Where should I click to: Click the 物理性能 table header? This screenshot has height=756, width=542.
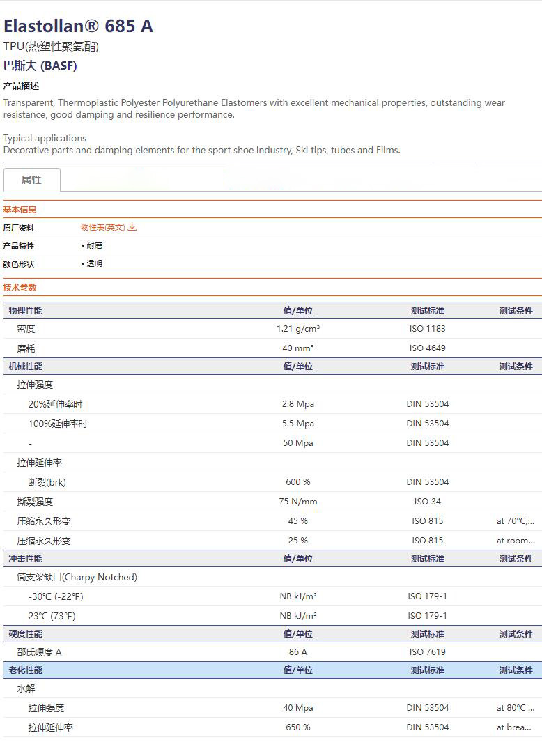tap(25, 311)
